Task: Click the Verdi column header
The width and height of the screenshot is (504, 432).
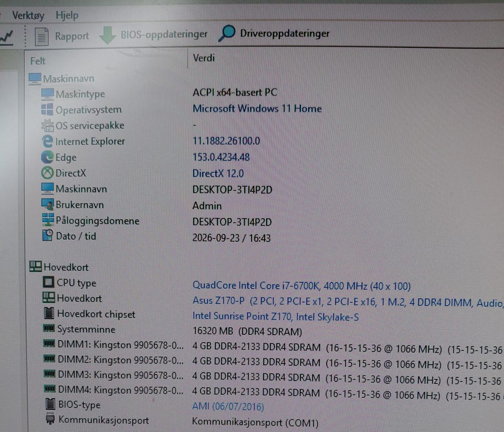Action: [x=204, y=58]
